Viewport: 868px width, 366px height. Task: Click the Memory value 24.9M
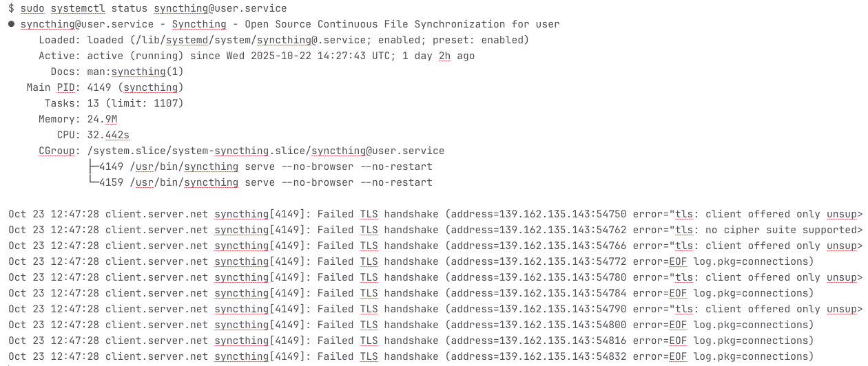pyautogui.click(x=102, y=119)
